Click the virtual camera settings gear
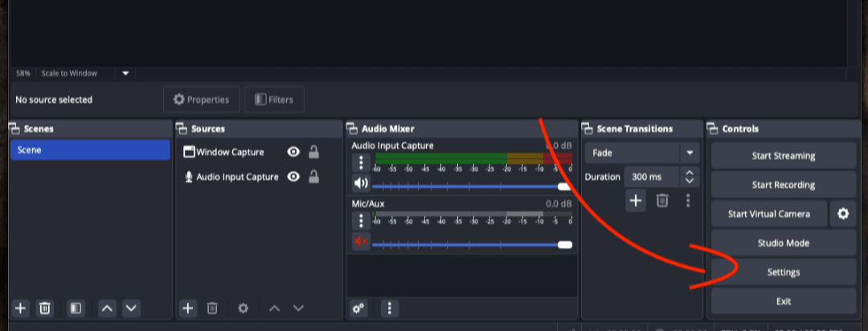Screen dimensions: 868x331 tap(842, 214)
